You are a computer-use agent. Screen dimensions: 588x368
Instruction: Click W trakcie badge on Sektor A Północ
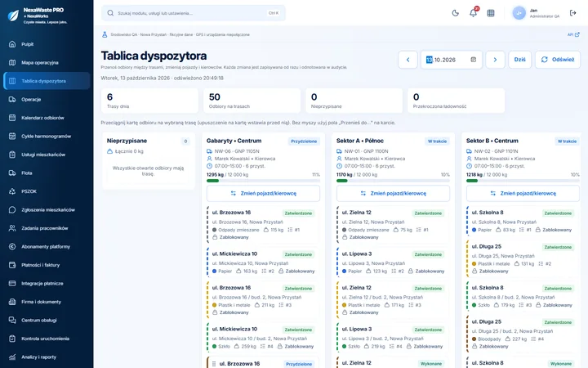(437, 141)
